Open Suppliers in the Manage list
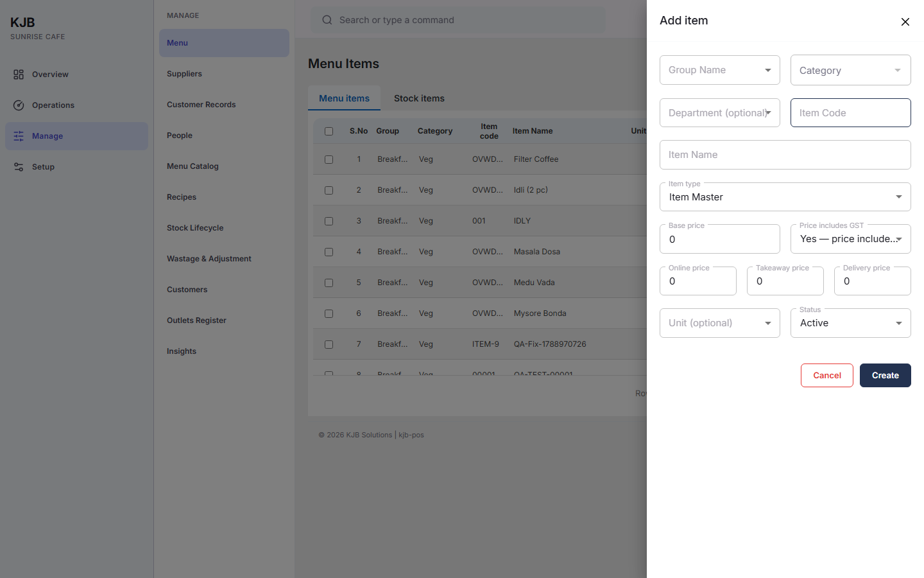 click(x=224, y=74)
